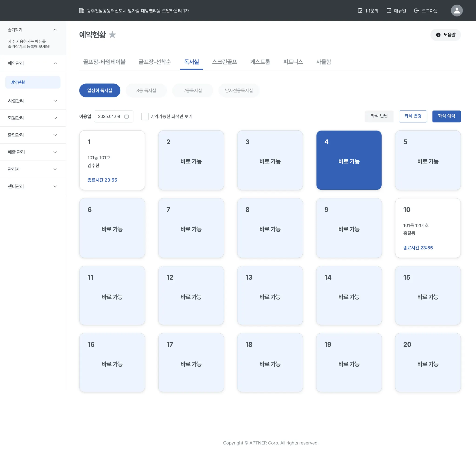The height and width of the screenshot is (454, 476).
Task: Click the favorite star next to 예약현황
Action: tap(112, 35)
